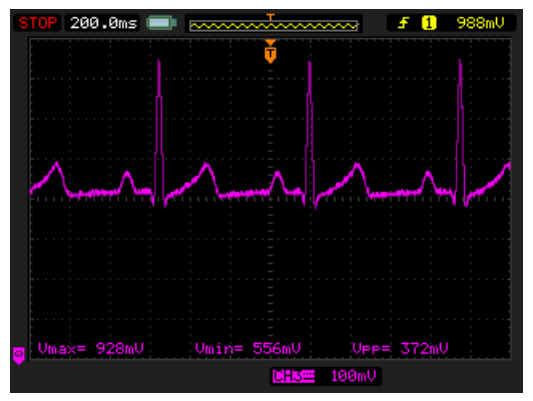Click the small bump before the second spike
Screen dimensions: 533x401
[278, 173]
